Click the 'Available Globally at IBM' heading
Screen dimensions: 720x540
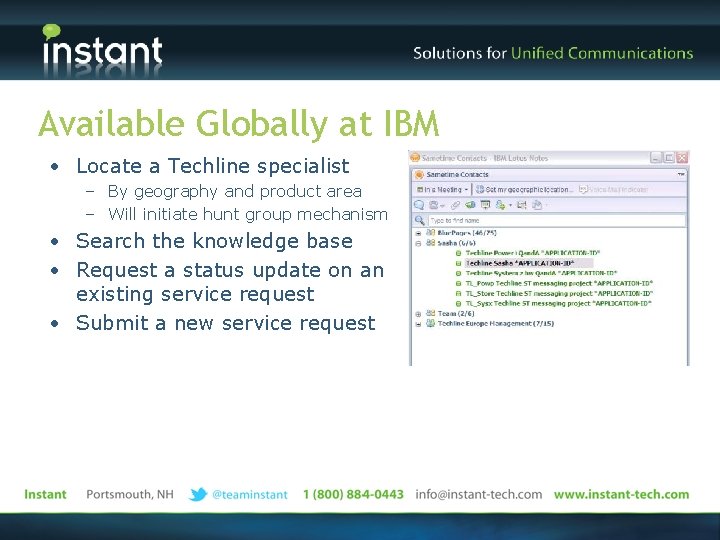tap(239, 124)
